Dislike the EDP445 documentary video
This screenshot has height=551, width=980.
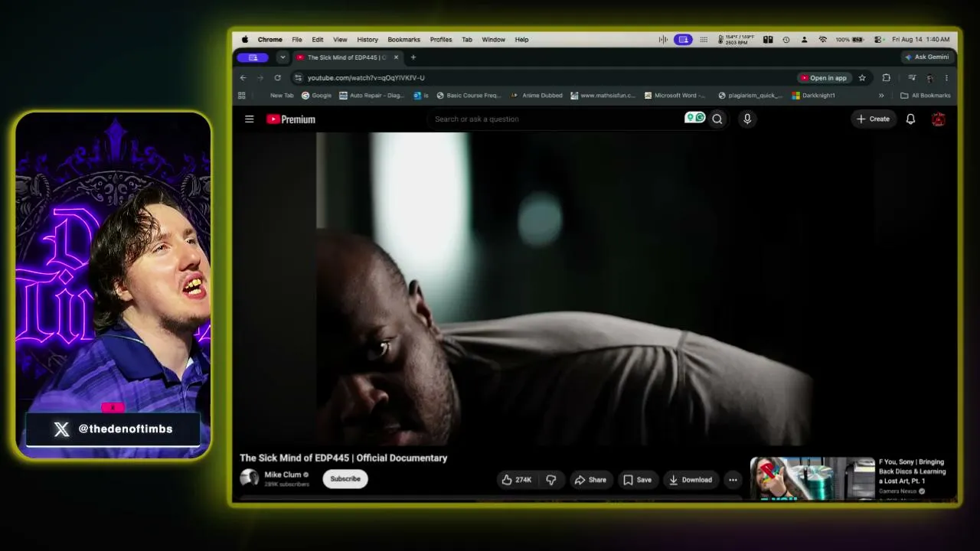pos(550,480)
